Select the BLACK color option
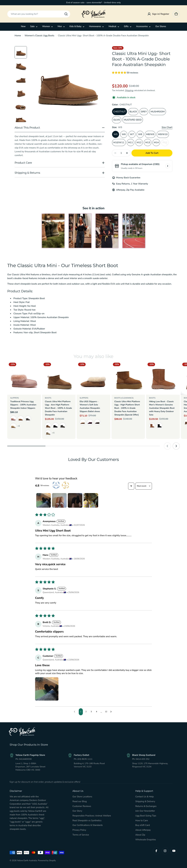The width and height of the screenshot is (187, 868). click(133, 111)
